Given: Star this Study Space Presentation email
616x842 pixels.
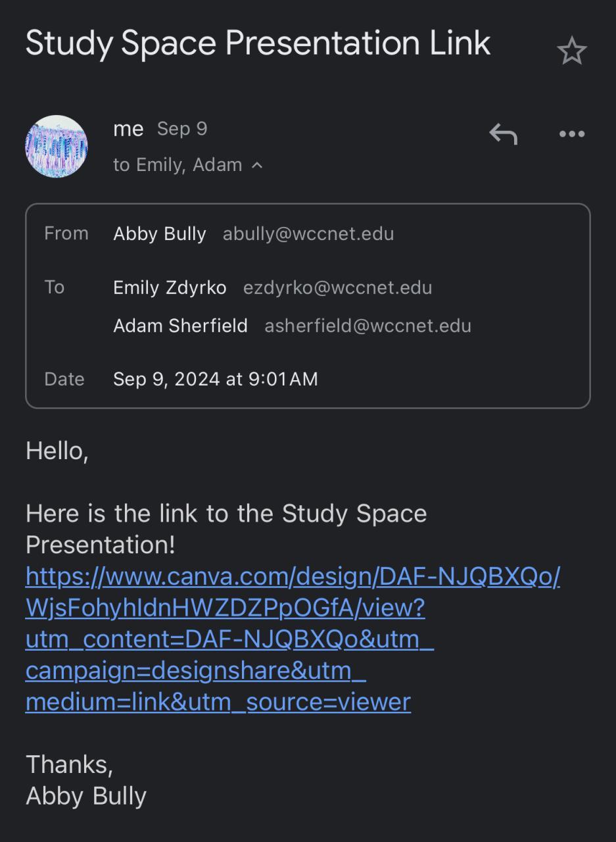Looking at the screenshot, I should tap(571, 51).
